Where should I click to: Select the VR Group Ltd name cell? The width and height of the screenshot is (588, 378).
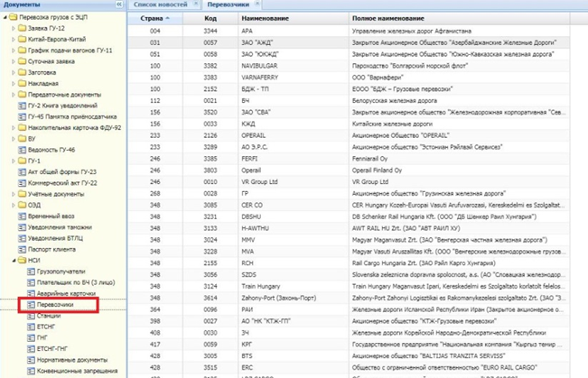294,182
